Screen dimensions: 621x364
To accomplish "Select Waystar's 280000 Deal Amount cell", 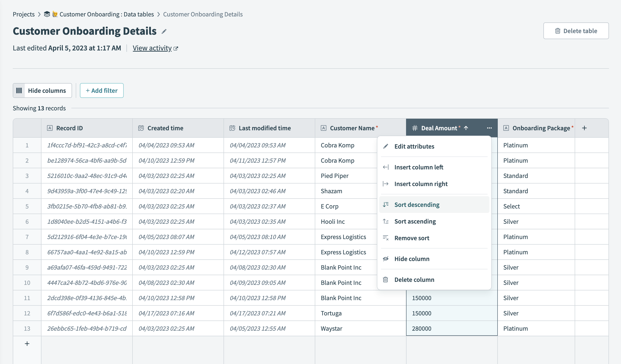I will click(x=451, y=328).
